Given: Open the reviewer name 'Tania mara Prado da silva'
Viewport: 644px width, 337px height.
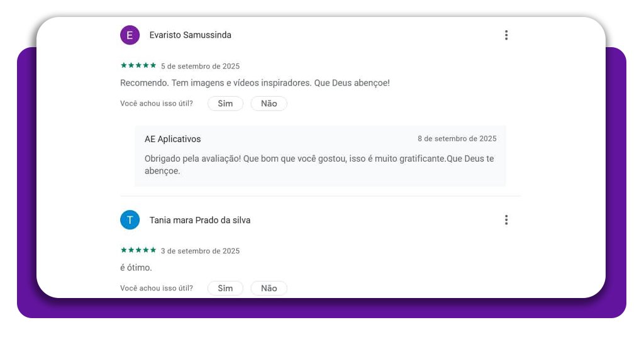Looking at the screenshot, I should pyautogui.click(x=200, y=220).
